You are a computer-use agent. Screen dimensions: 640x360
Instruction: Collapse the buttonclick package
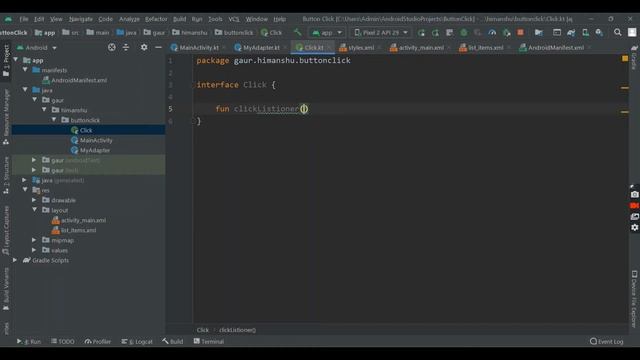pos(54,120)
